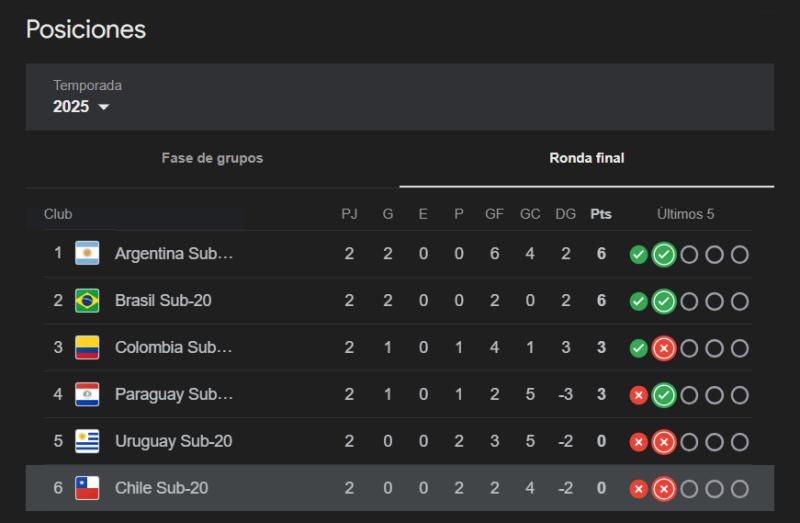Click the Brasil flag icon
800x523 pixels.
(x=87, y=301)
